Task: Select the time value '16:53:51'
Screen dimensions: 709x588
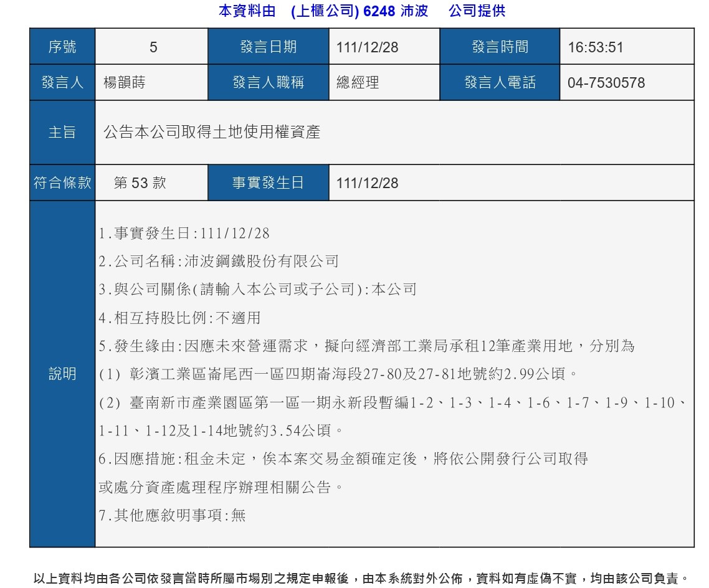Action: tap(596, 47)
